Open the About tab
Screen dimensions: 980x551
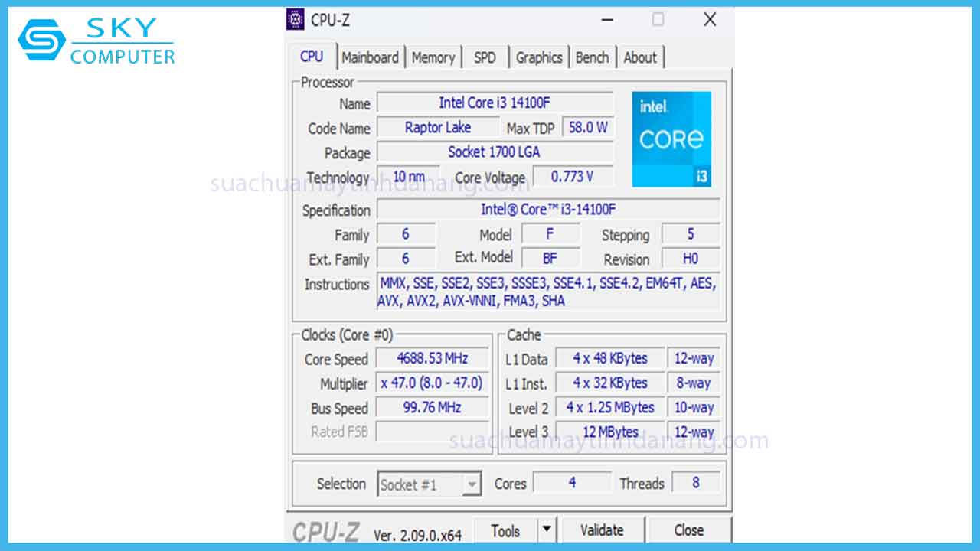(641, 57)
